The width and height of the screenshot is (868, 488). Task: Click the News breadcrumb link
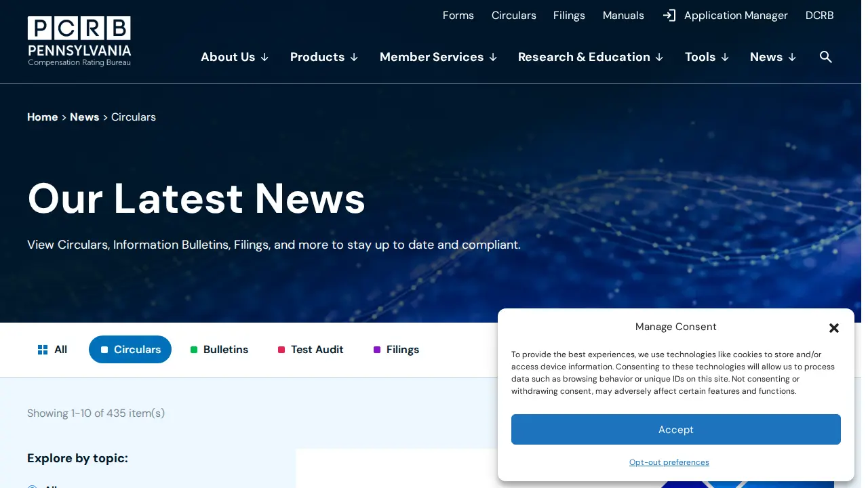click(85, 117)
